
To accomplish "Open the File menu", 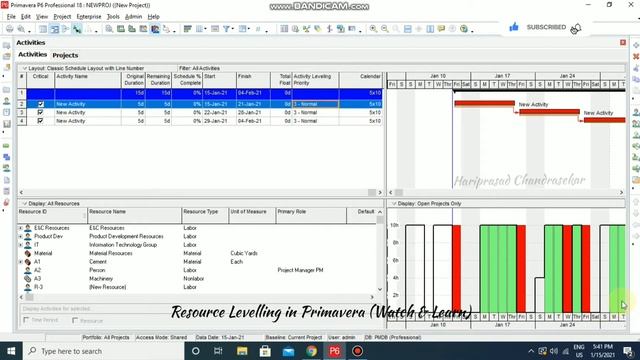I will coord(11,17).
